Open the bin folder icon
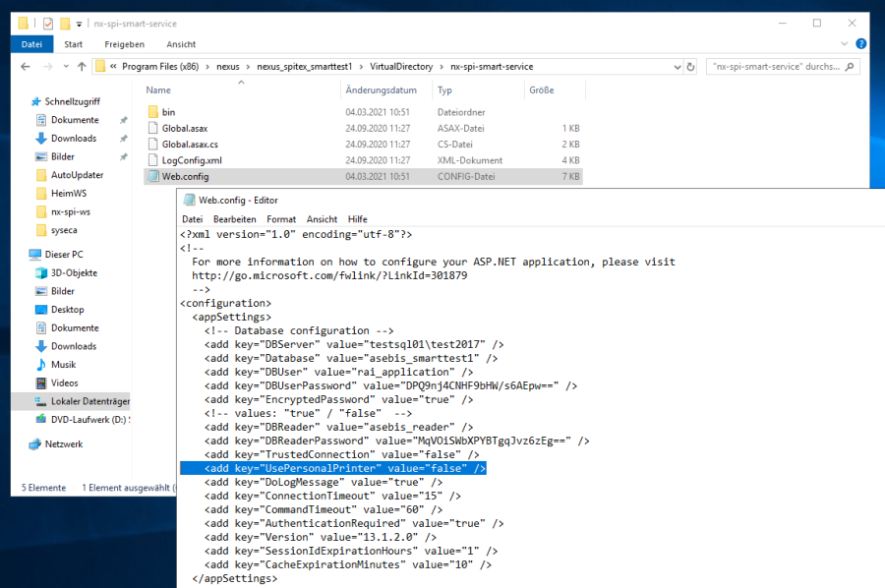Viewport: 885px width, 588px height. pos(152,112)
